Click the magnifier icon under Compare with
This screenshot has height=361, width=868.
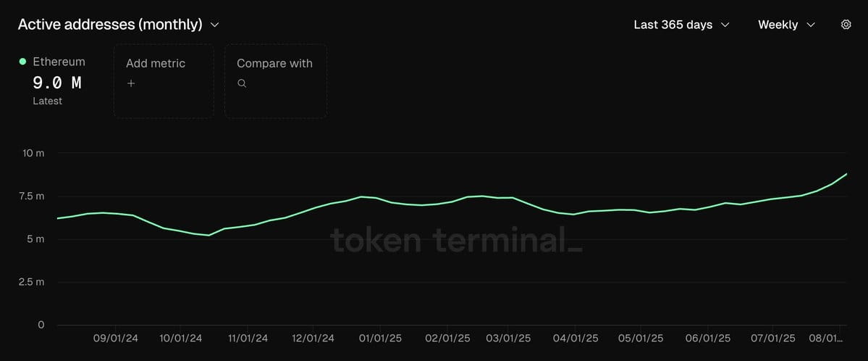(242, 83)
